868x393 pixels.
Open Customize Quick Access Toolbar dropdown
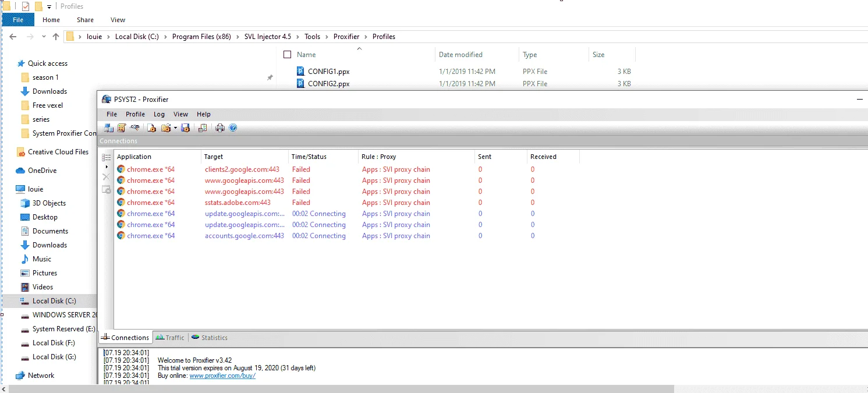point(49,7)
